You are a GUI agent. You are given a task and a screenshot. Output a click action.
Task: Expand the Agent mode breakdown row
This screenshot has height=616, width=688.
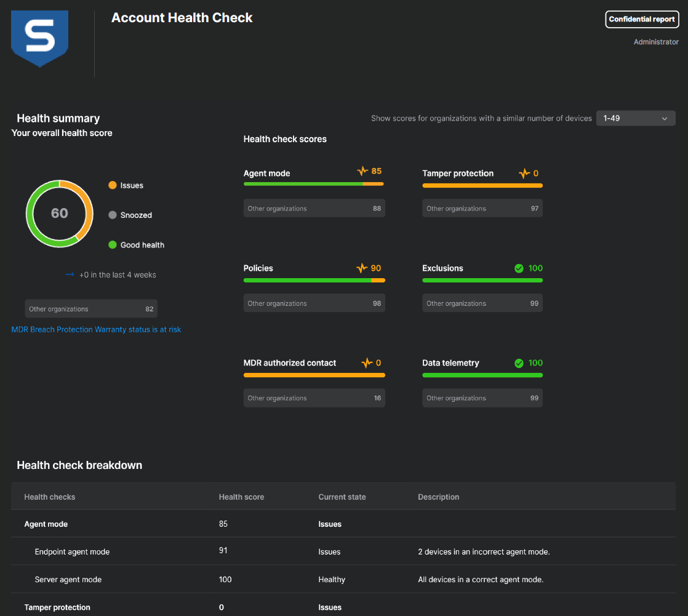point(46,524)
